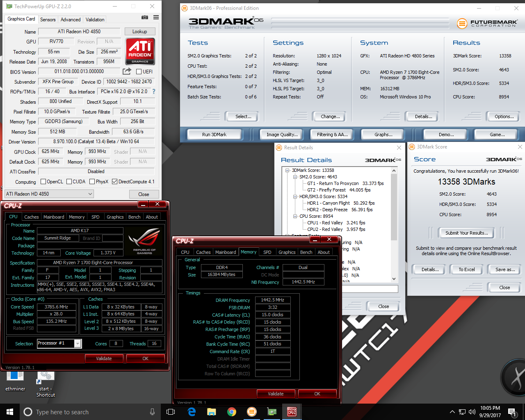Viewport: 525px width, 420px height.
Task: Open the Bench tab in CPU-Z CPU window
Action: click(134, 217)
